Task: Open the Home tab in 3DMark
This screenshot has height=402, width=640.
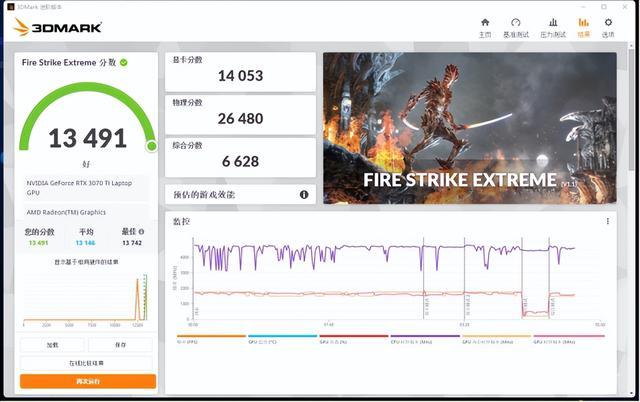Action: pyautogui.click(x=485, y=28)
